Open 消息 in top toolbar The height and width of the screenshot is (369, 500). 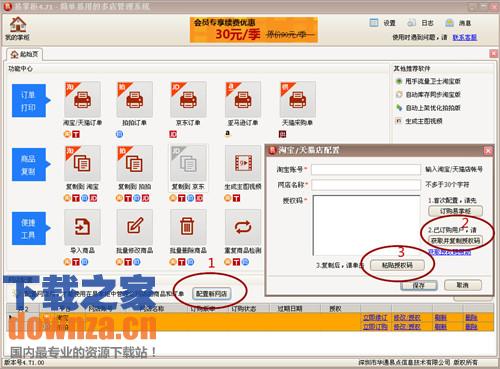(458, 23)
